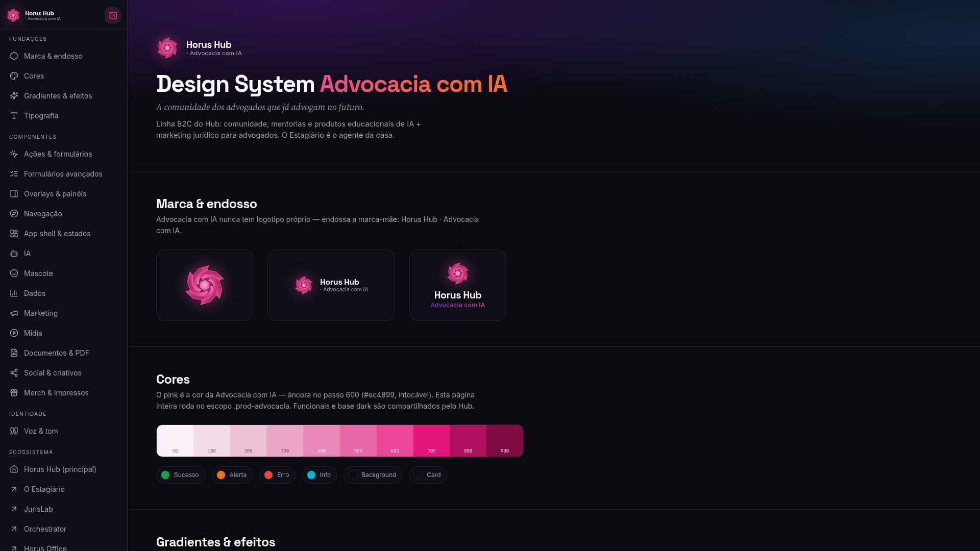
Task: Click the cyan Info color chip
Action: pyautogui.click(x=320, y=475)
